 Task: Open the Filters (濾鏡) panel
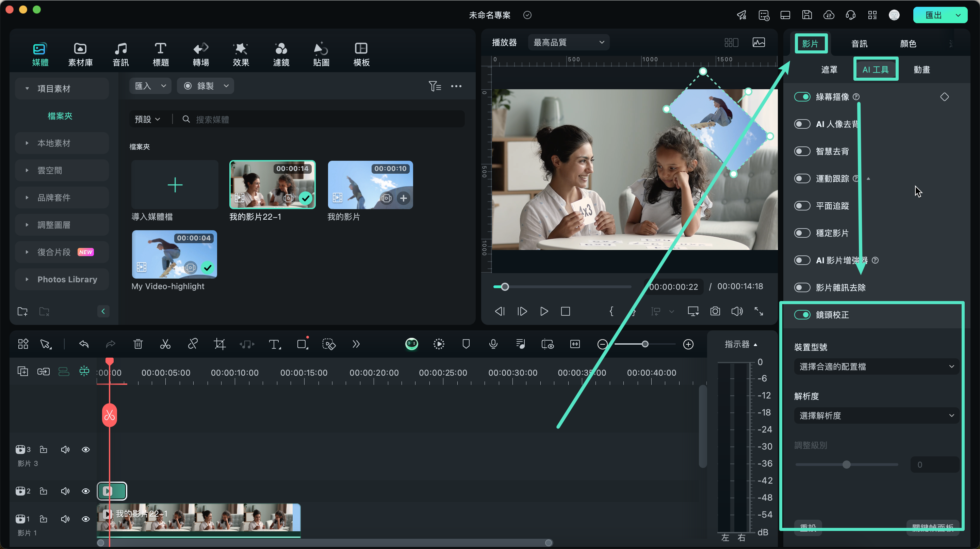281,54
